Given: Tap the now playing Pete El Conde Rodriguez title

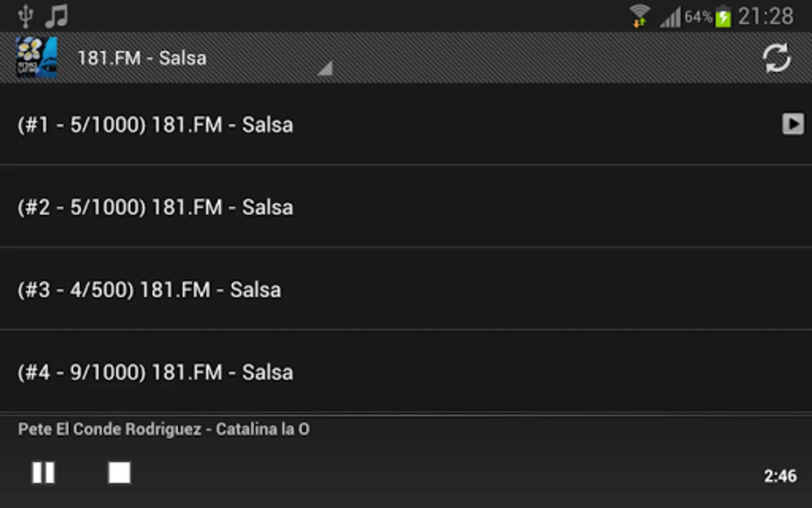Looking at the screenshot, I should coord(164,430).
